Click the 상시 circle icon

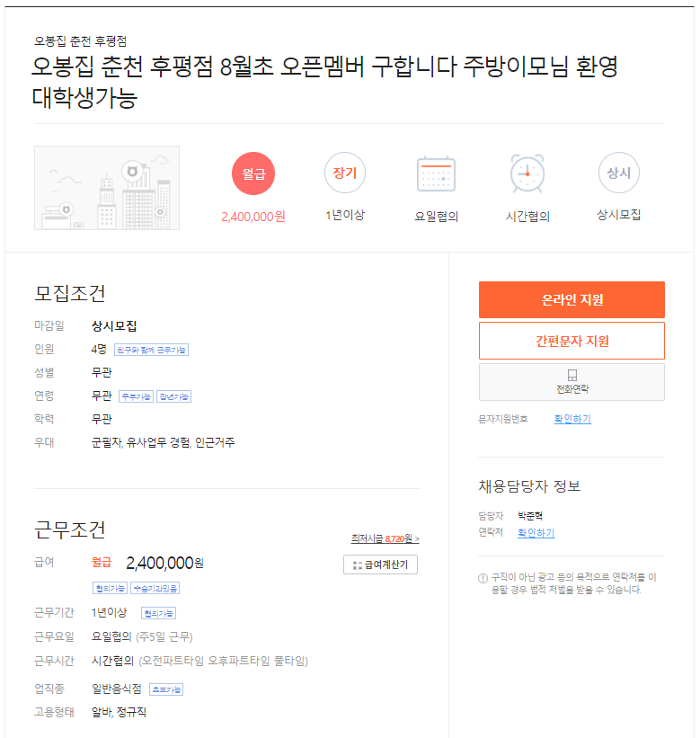point(618,173)
